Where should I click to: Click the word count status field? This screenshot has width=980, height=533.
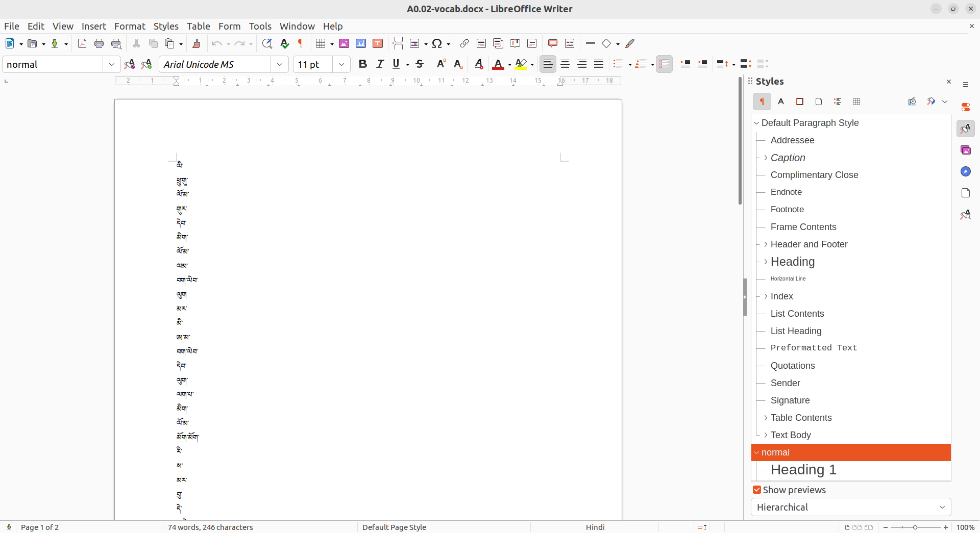click(x=210, y=527)
